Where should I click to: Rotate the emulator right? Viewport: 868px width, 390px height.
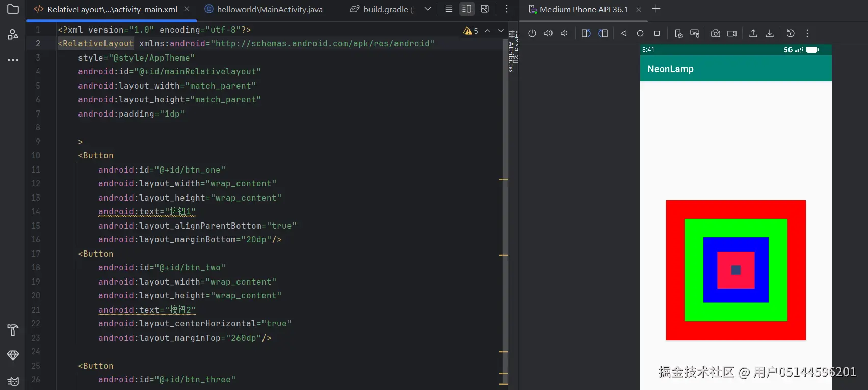603,33
